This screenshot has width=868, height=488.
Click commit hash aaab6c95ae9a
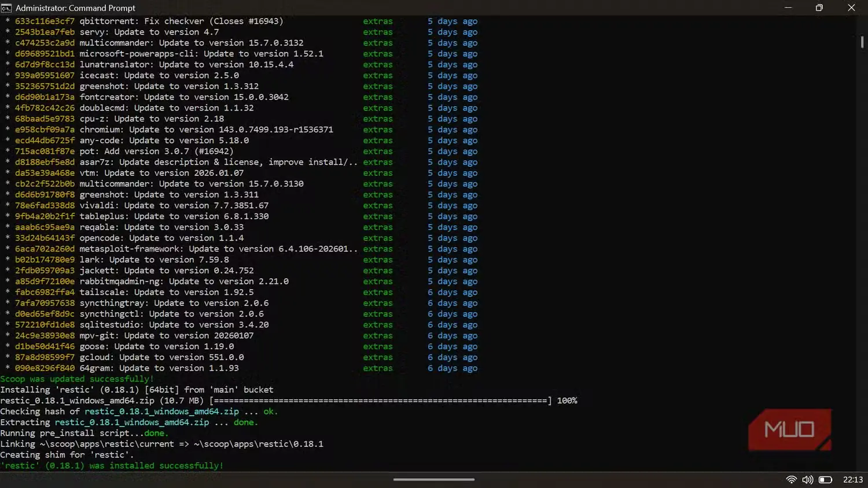coord(45,227)
